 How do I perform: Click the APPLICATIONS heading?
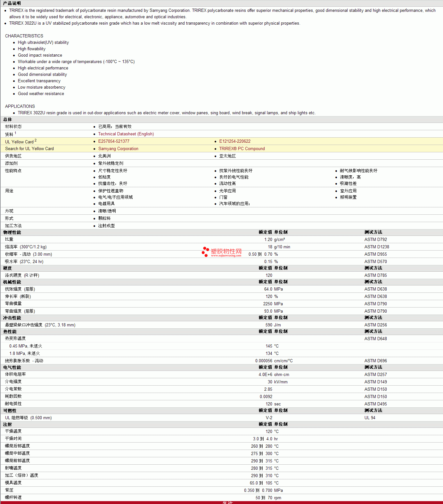[20, 106]
